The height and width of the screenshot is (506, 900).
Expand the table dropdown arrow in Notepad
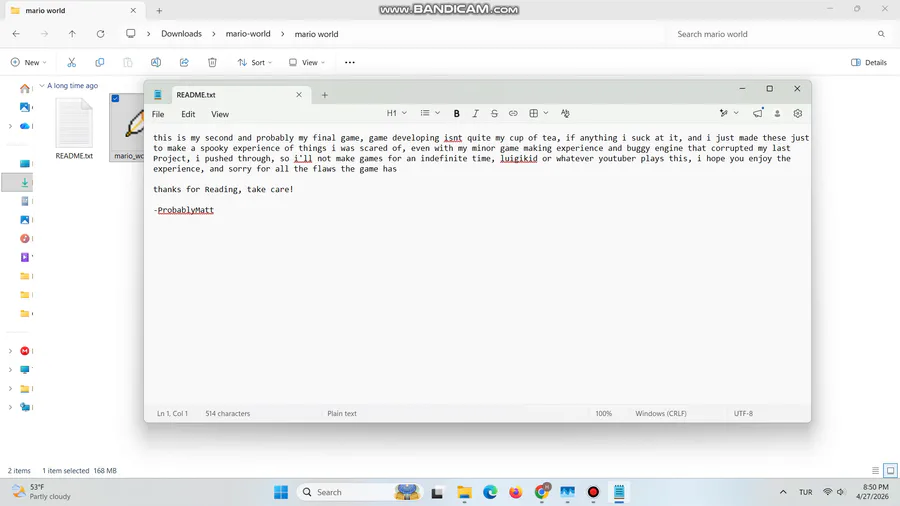tap(546, 114)
